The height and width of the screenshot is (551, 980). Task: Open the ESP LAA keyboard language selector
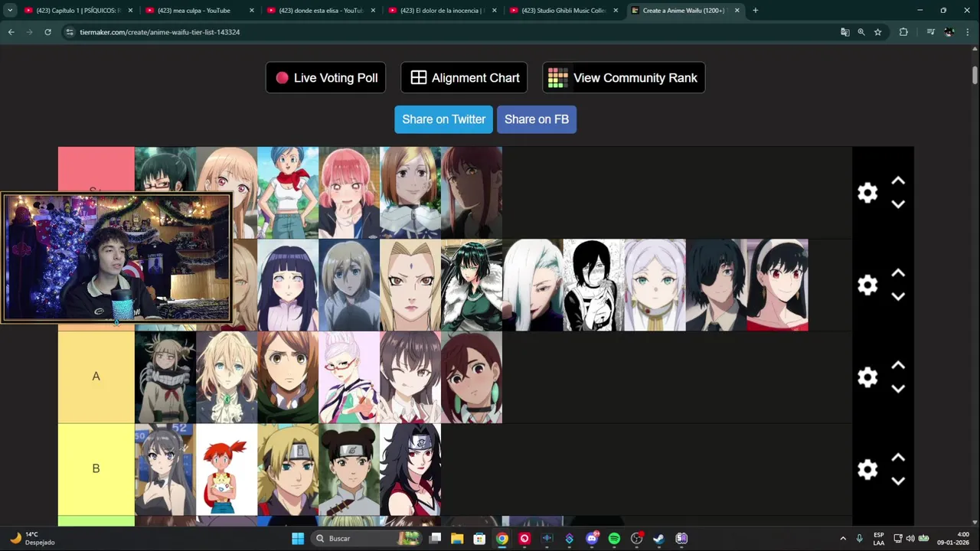(879, 539)
